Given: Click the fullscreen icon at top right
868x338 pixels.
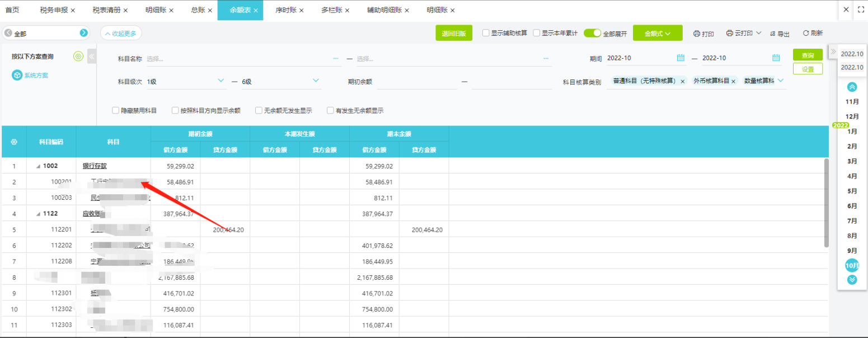Looking at the screenshot, I should [x=861, y=10].
